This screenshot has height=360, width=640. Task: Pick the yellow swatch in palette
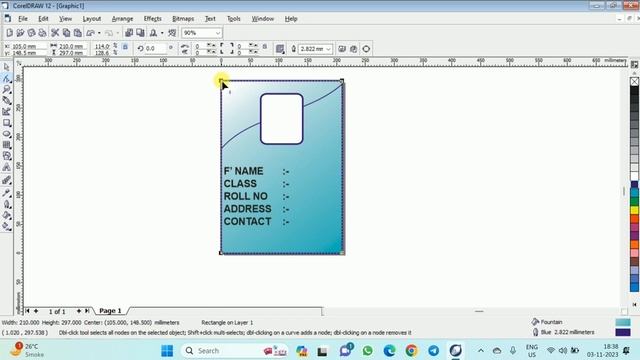(634, 210)
